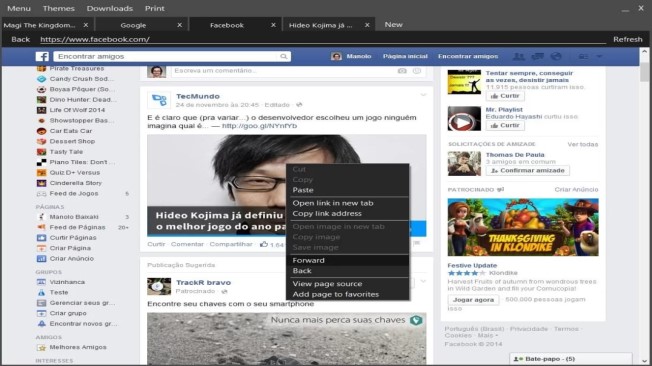Viewport: 652px width, 366px height.
Task: Click Mr. Playlist play thumbnail
Action: coord(464,119)
